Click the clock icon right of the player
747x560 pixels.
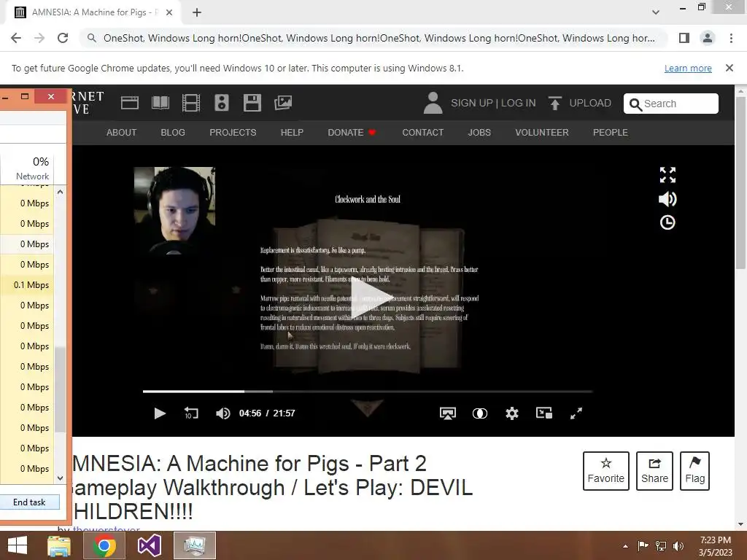[x=667, y=222]
